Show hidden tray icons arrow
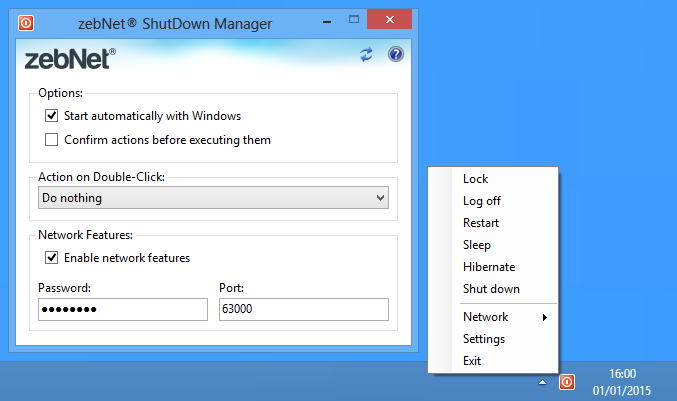 [541, 382]
